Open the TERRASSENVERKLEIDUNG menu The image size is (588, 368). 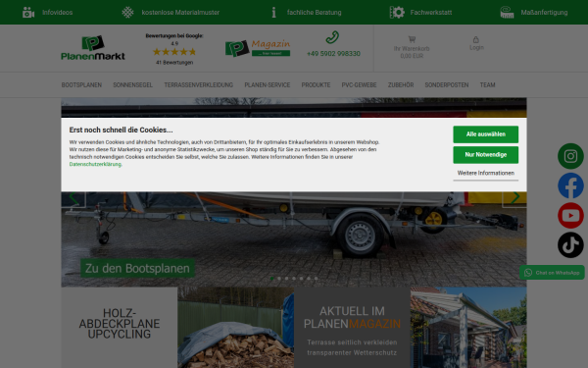[198, 84]
